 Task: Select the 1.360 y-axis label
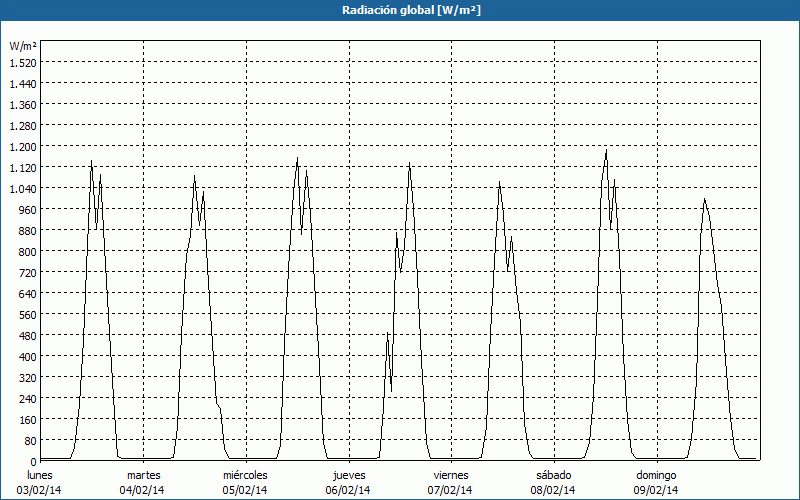click(x=23, y=105)
